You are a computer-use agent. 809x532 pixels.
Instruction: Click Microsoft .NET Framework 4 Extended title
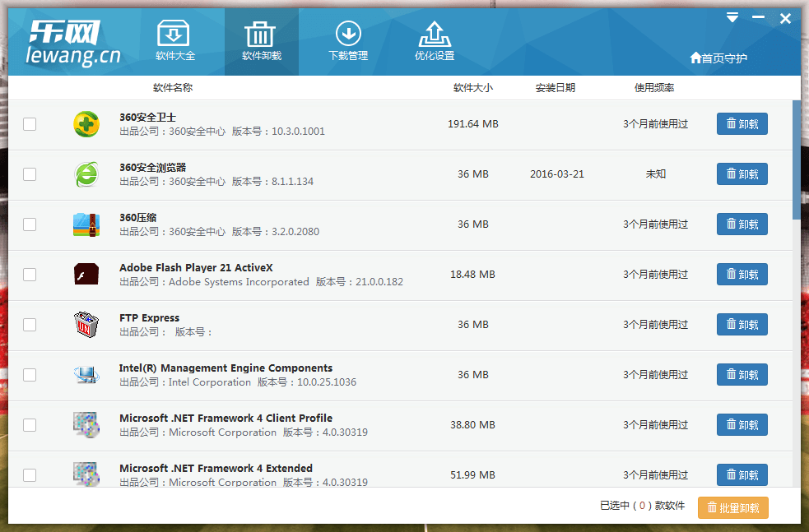point(216,468)
